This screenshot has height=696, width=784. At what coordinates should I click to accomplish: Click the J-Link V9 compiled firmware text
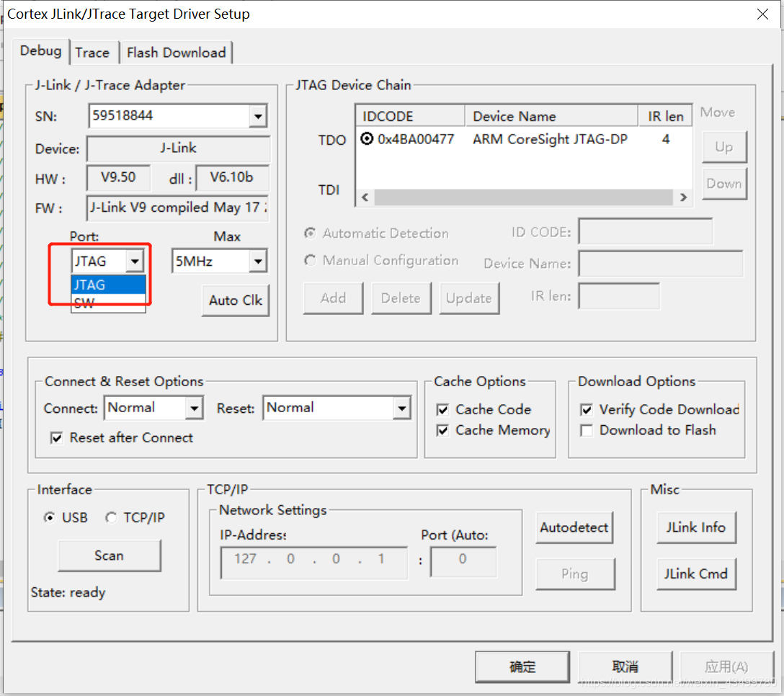(x=177, y=208)
